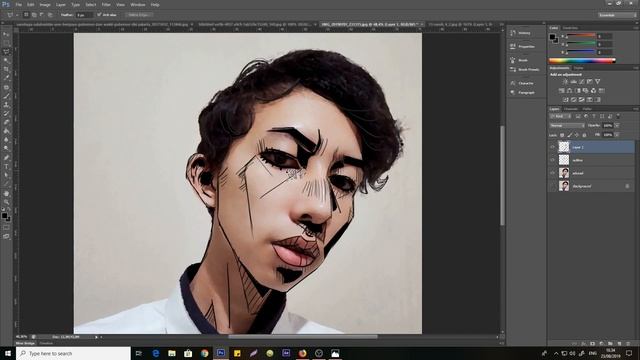Hide the Layer 1 layer
This screenshot has height=360, width=640.
point(553,147)
